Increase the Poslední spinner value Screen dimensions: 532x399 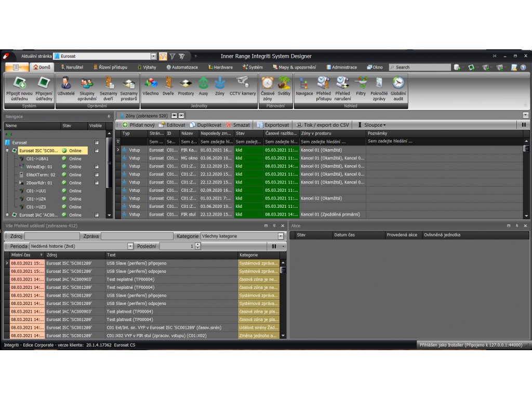click(x=197, y=245)
